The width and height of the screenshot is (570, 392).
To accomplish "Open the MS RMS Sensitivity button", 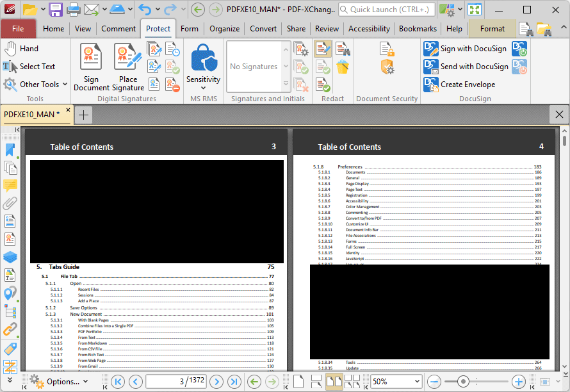I will (203, 66).
